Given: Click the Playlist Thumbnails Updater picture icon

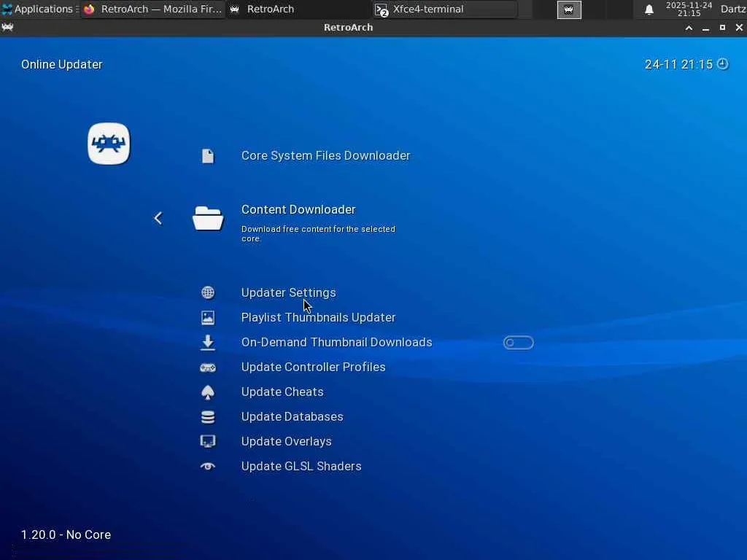Looking at the screenshot, I should [x=208, y=318].
